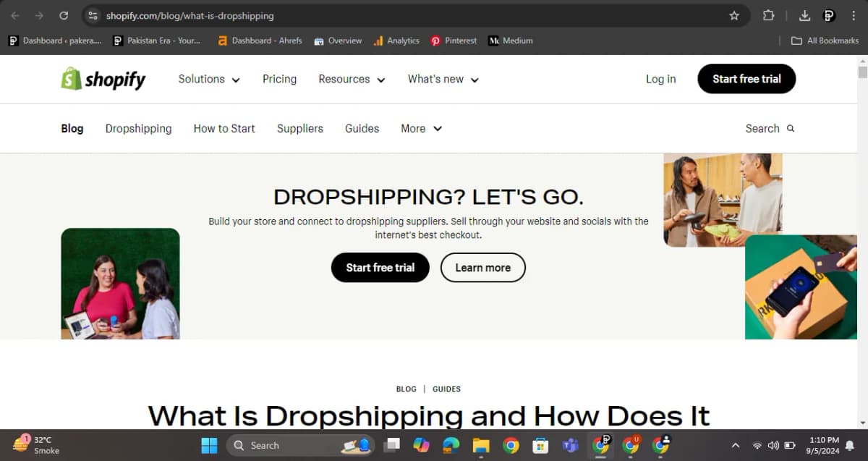Open the Windows Start button
Viewport: 868px width, 461px height.
coord(209,445)
